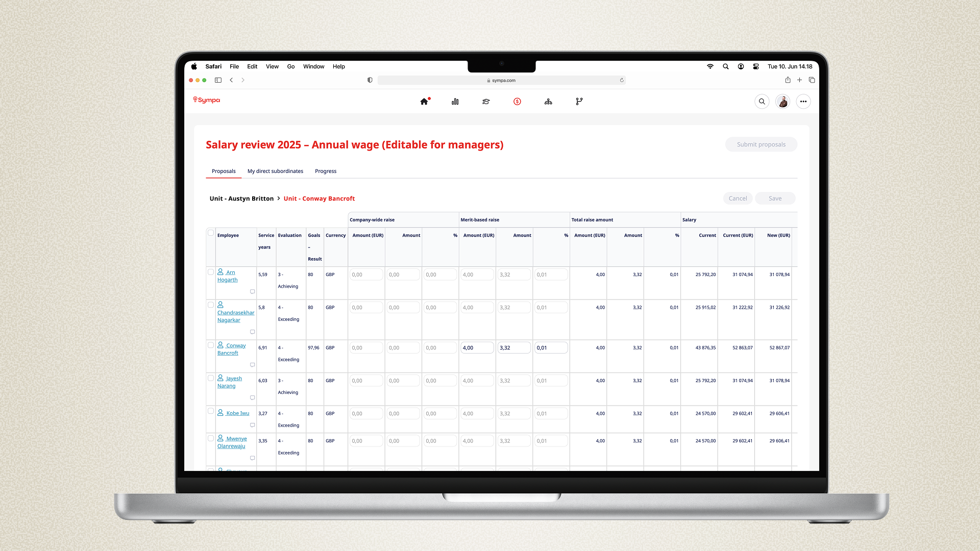Open the organization chart icon

pyautogui.click(x=548, y=102)
